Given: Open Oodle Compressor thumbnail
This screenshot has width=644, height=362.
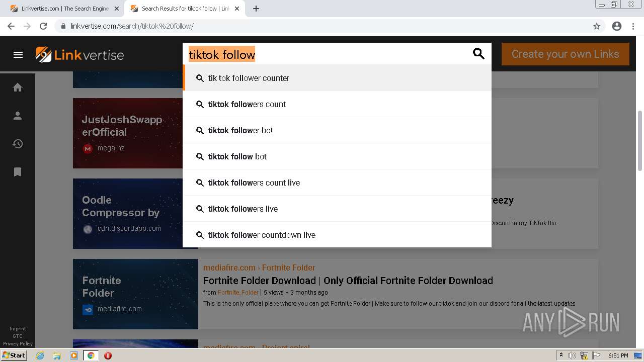Looking at the screenshot, I should [x=128, y=214].
